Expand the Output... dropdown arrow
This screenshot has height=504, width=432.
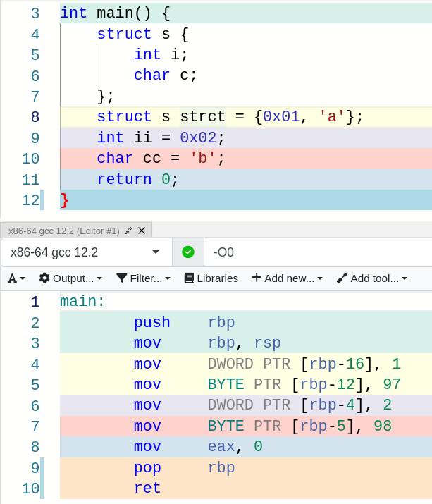coord(99,279)
